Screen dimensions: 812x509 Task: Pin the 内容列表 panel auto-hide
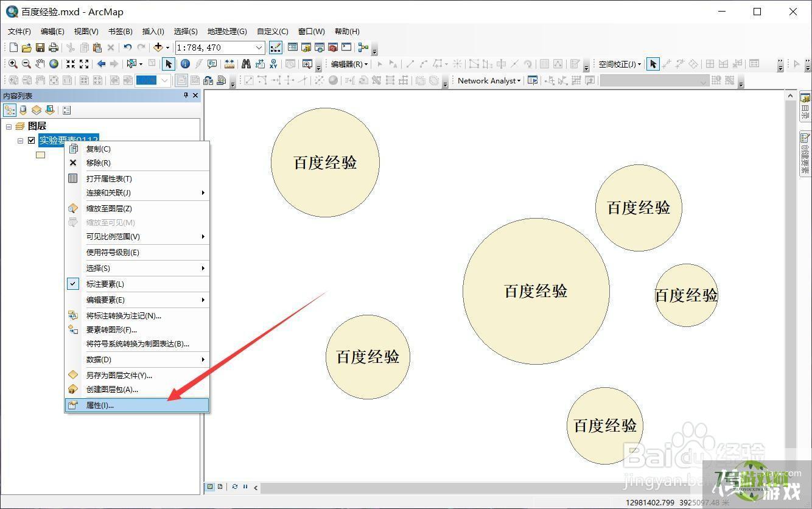[186, 96]
